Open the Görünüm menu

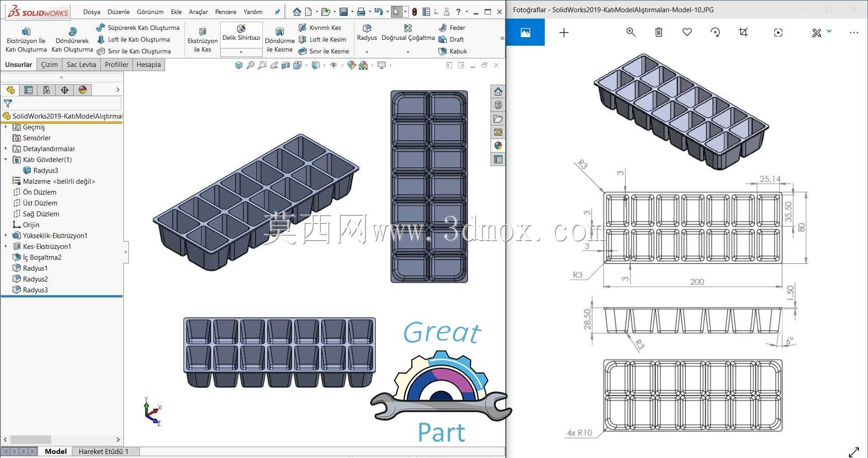pyautogui.click(x=150, y=12)
